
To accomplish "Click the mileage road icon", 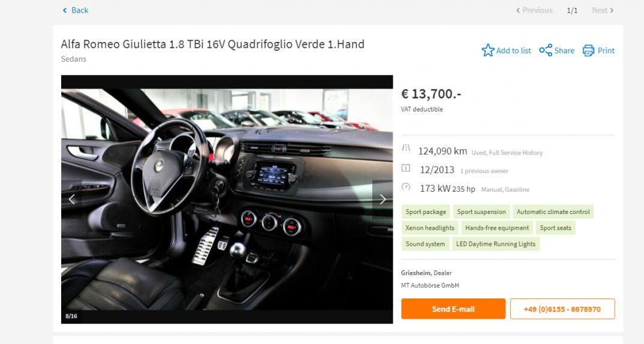I will [x=406, y=148].
